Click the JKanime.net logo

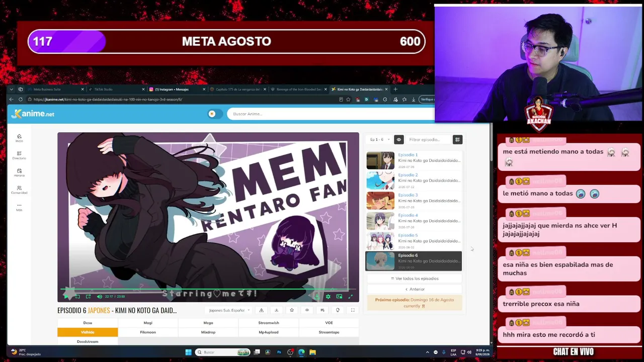pyautogui.click(x=33, y=114)
